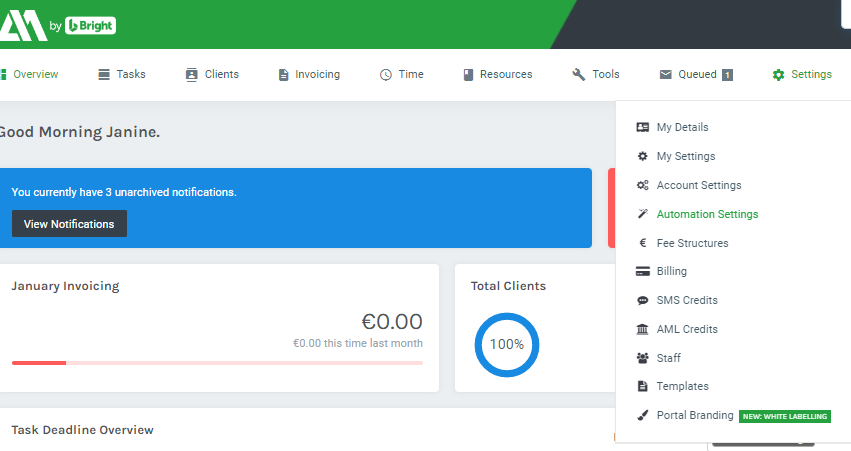The image size is (851, 451).
Task: Click the Templates file icon
Action: [643, 386]
